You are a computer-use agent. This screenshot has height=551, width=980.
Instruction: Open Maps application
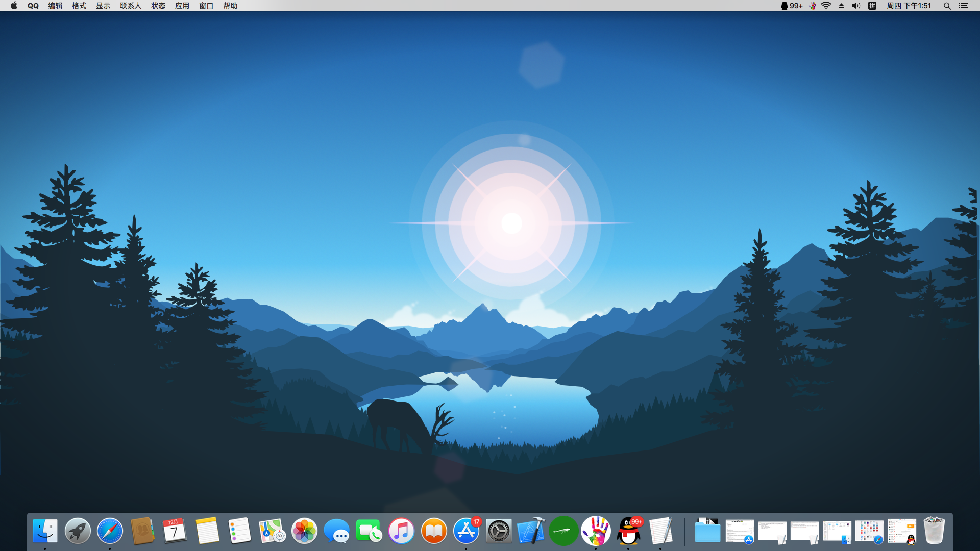tap(272, 532)
